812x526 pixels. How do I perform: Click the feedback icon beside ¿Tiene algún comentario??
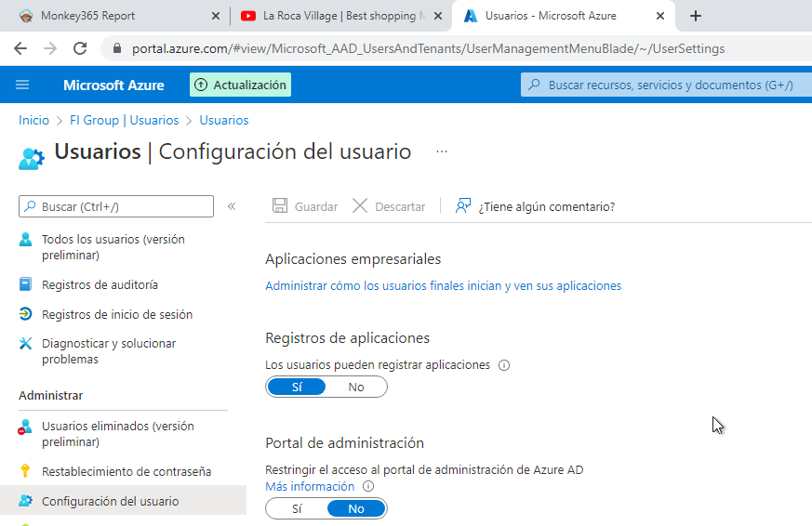[x=462, y=206]
